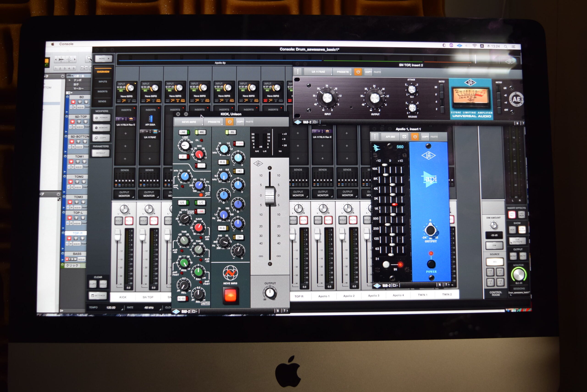Open the API 560 plugin selector dropdown
The height and width of the screenshot is (392, 587).
point(390,137)
